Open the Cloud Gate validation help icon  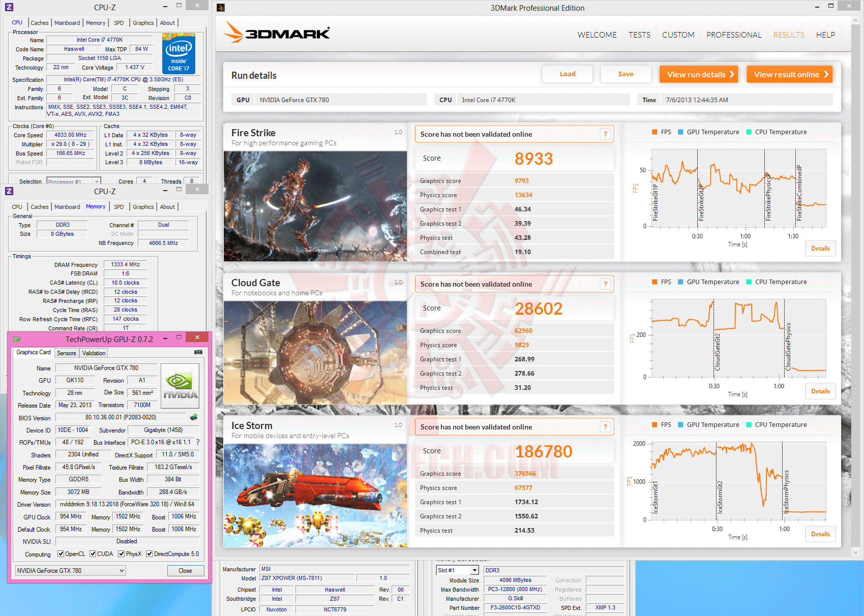605,284
